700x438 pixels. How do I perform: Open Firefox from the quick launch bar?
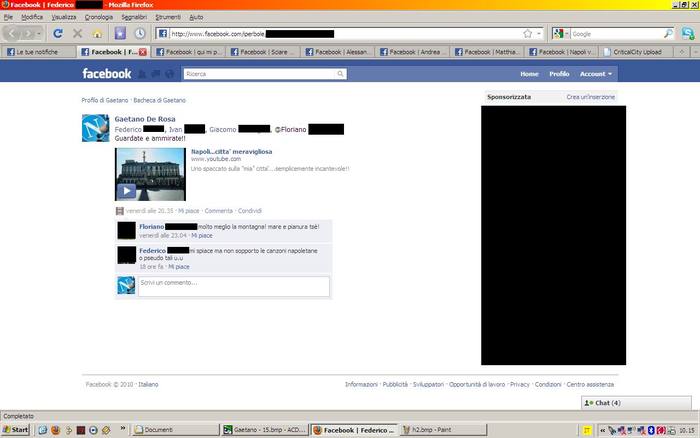tap(55, 430)
